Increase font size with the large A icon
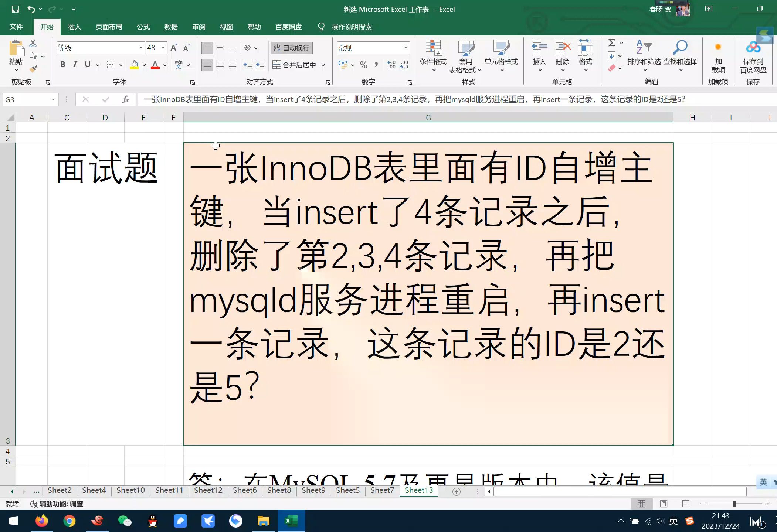 click(x=174, y=48)
